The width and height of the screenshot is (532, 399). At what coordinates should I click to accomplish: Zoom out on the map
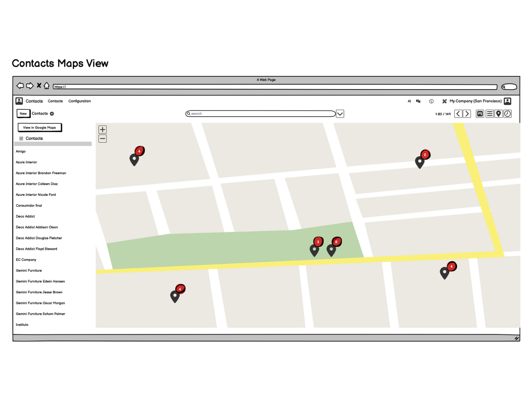[x=102, y=139]
